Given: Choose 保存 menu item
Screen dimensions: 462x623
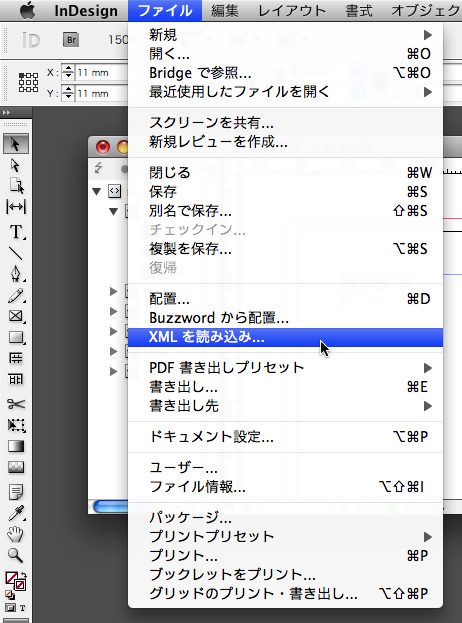Looking at the screenshot, I should pyautogui.click(x=286, y=192).
